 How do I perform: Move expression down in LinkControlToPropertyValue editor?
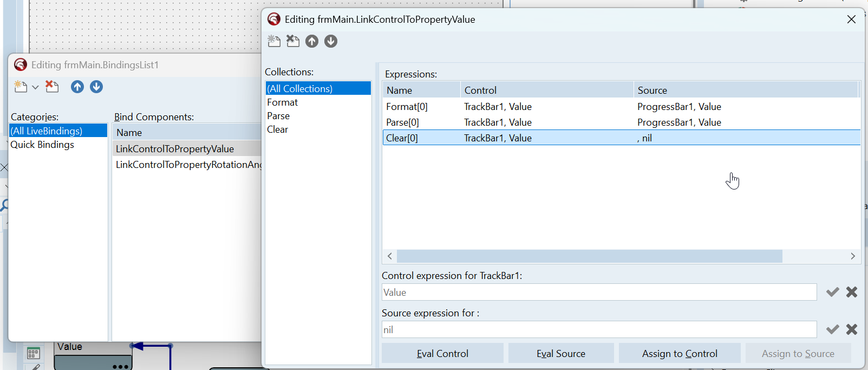(x=331, y=41)
